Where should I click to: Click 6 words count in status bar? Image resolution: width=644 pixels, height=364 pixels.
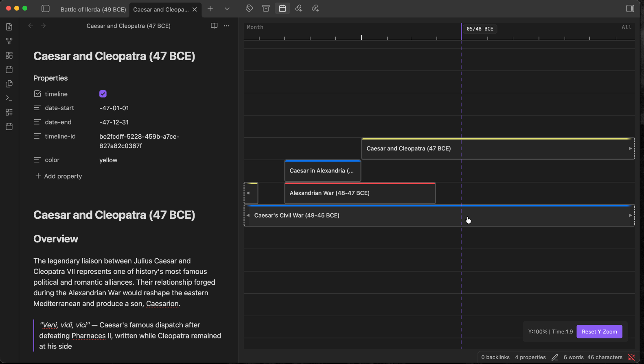click(574, 357)
